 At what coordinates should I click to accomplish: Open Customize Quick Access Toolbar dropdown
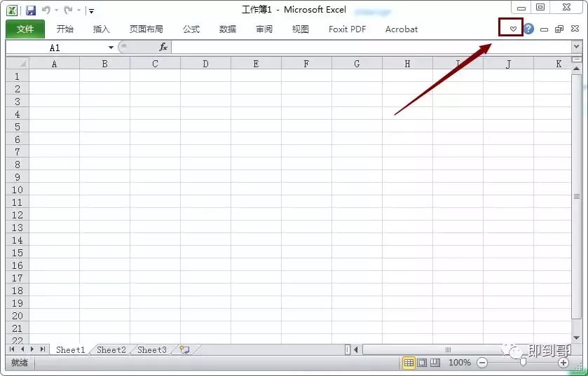[91, 11]
